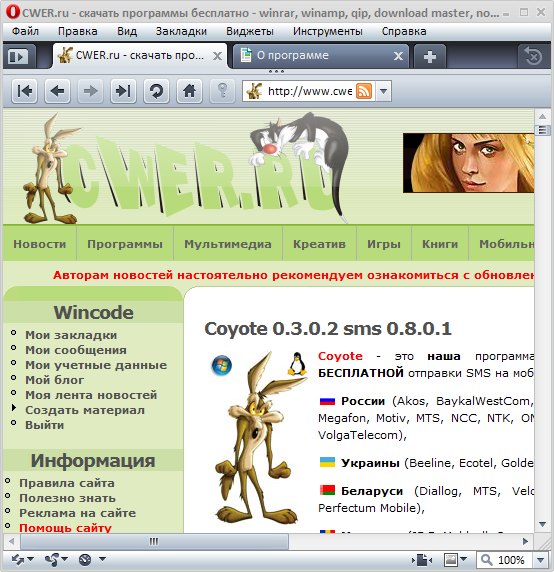Click the horizontal scrollbar right arrow
This screenshot has width=554, height=572.
tap(525, 541)
